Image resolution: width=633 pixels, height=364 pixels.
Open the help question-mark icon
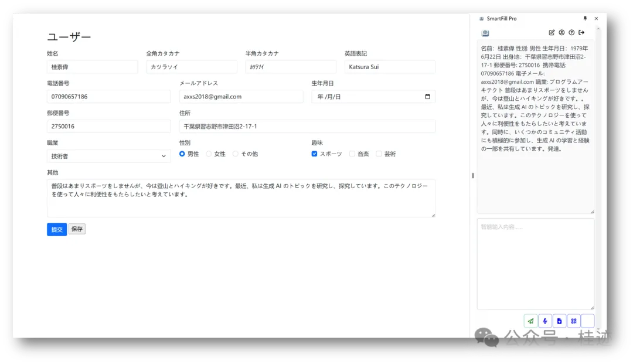571,32
